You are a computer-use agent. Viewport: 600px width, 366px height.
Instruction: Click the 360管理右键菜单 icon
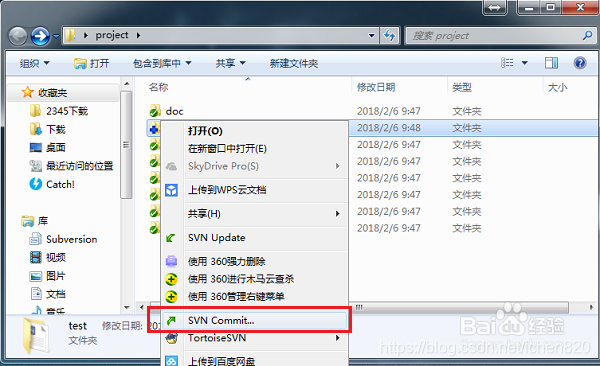click(x=171, y=297)
